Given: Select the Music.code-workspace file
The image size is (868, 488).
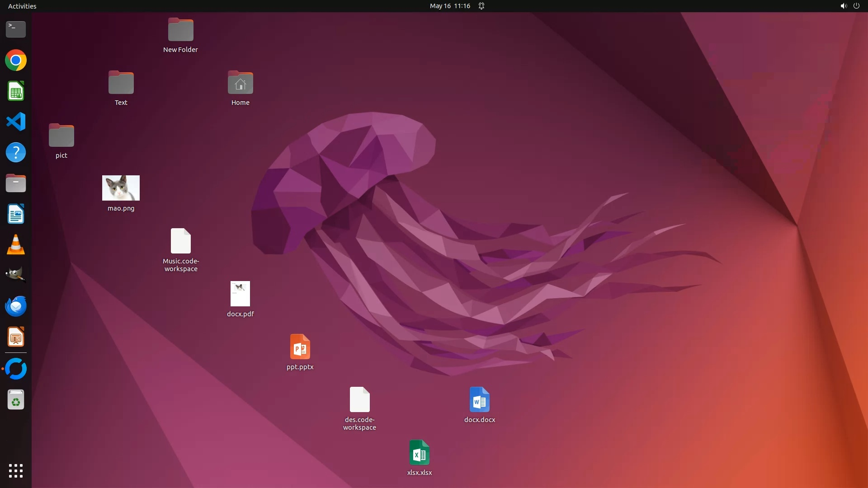Looking at the screenshot, I should tap(180, 241).
